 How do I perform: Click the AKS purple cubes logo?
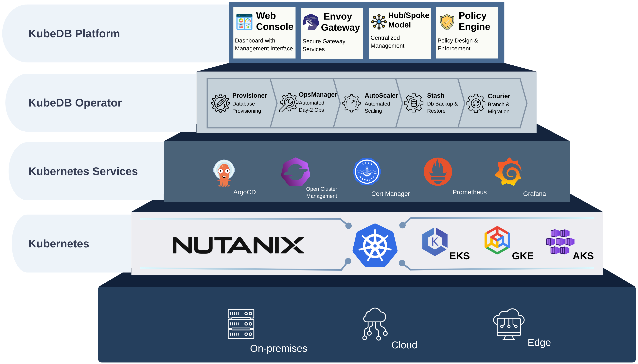(x=560, y=241)
